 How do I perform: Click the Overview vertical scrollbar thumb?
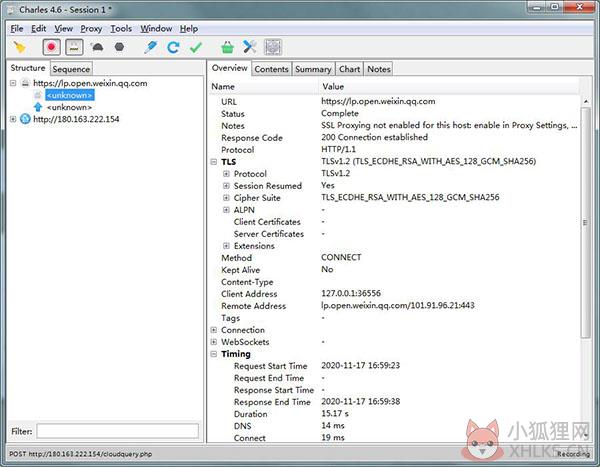point(586,222)
